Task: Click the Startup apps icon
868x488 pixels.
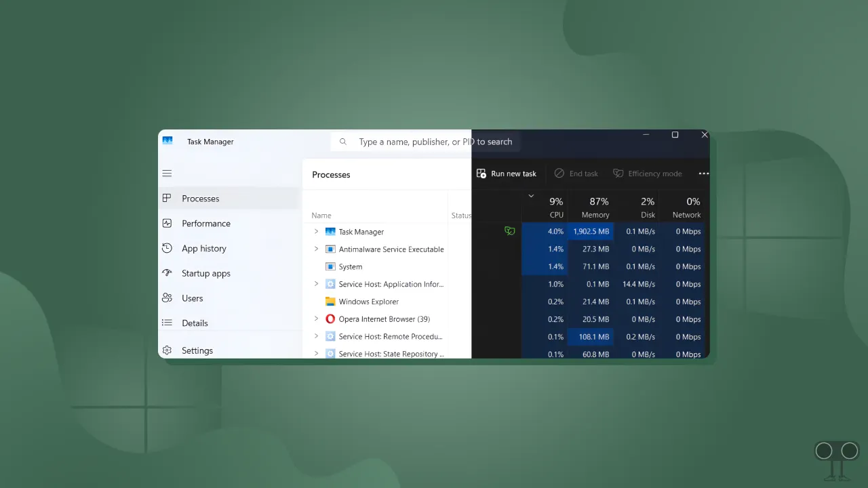Action: pyautogui.click(x=167, y=273)
